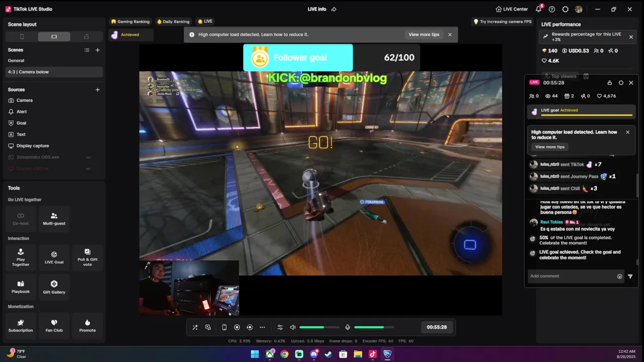Open chat panel settings gear
The image size is (644, 362).
[621, 83]
